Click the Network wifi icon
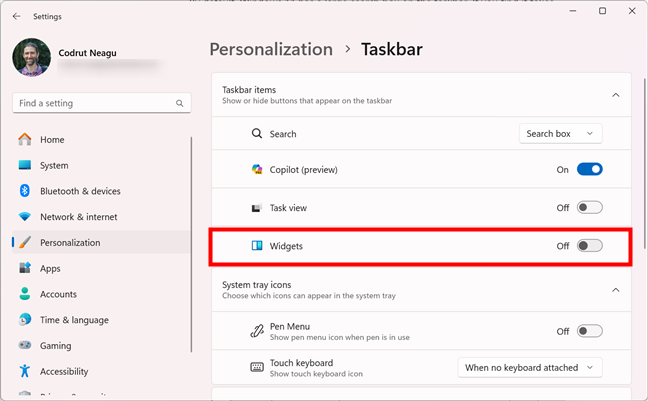This screenshot has width=648, height=401. tap(25, 216)
